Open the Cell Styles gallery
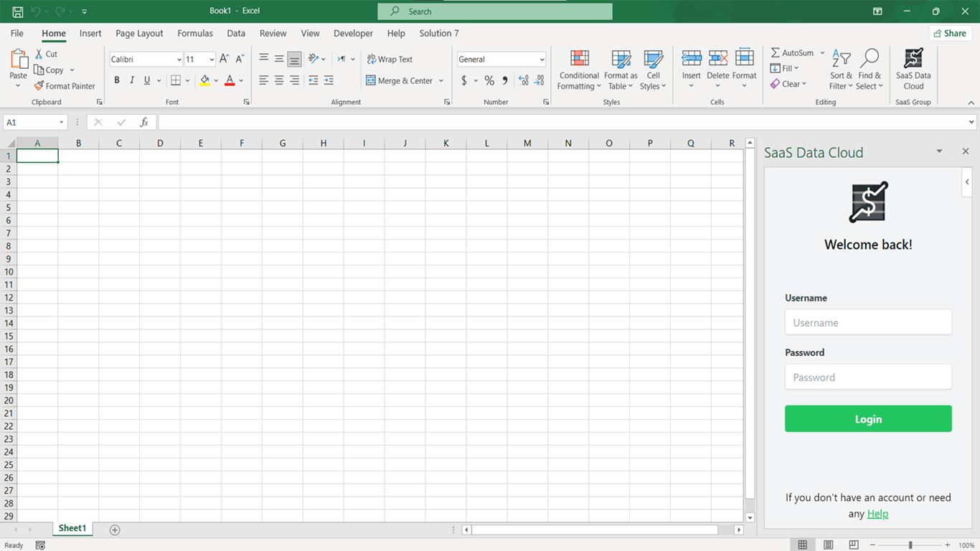The height and width of the screenshot is (551, 980). tap(653, 70)
